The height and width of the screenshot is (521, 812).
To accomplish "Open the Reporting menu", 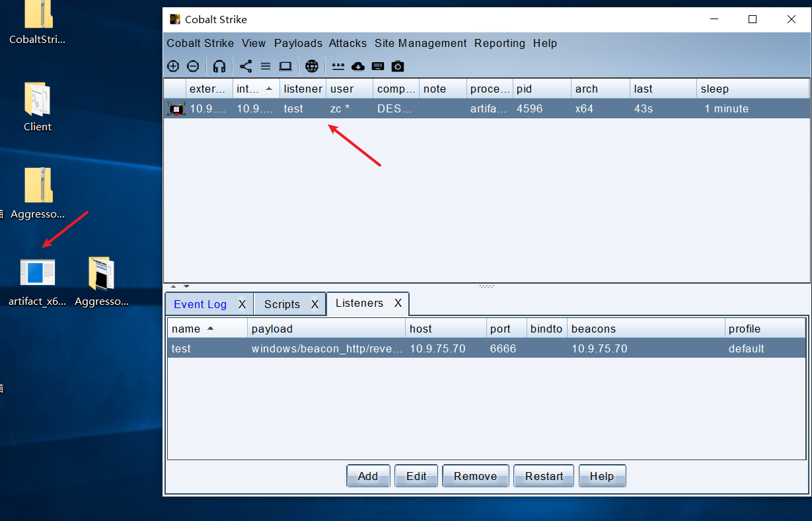I will point(499,43).
